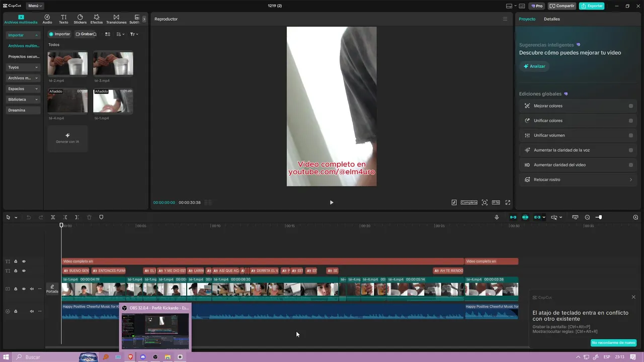Expand the Biblioteca sidebar section

(23, 100)
